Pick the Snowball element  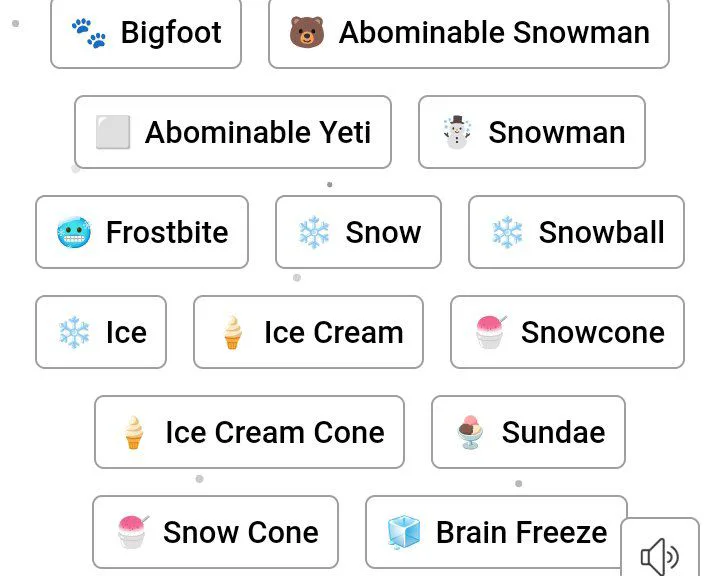tap(576, 232)
